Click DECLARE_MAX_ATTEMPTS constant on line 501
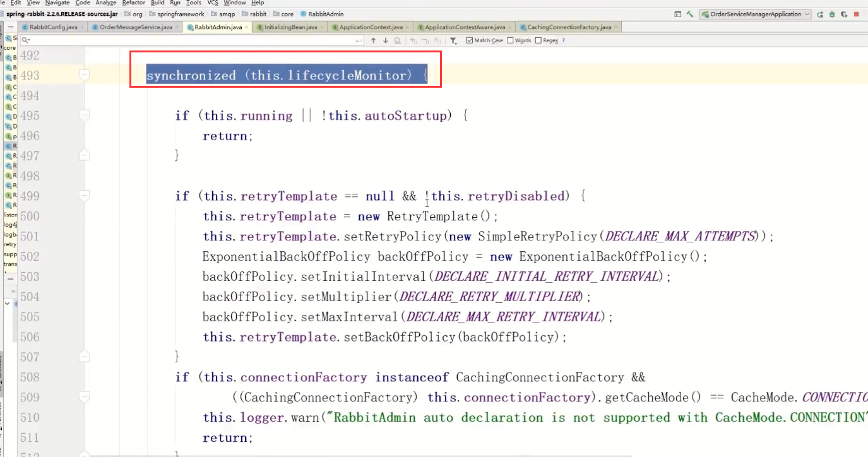The width and height of the screenshot is (868, 457). 681,237
